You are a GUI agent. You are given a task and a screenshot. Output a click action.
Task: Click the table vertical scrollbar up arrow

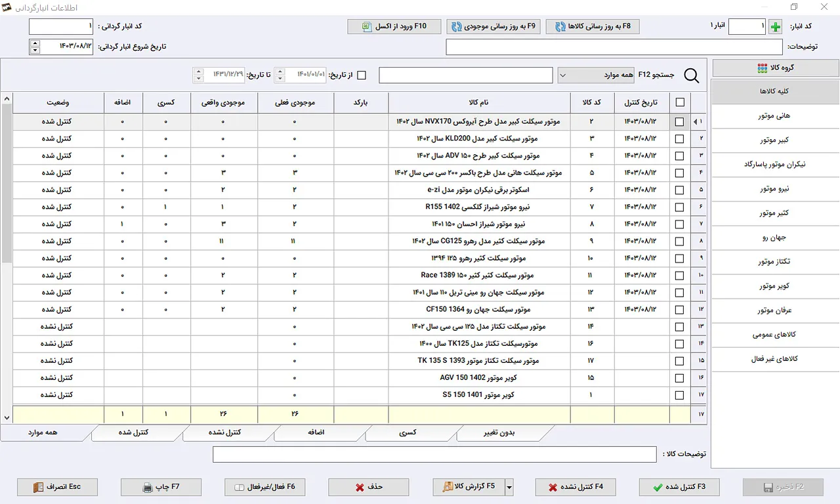tap(7, 99)
